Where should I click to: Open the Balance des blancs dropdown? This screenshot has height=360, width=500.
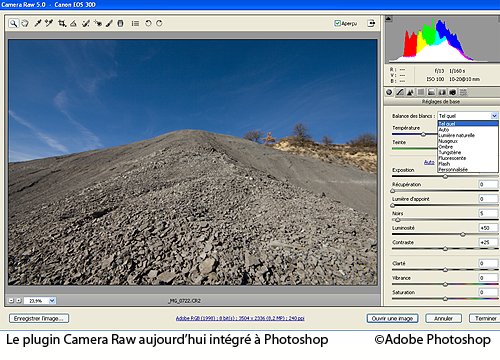tap(468, 116)
